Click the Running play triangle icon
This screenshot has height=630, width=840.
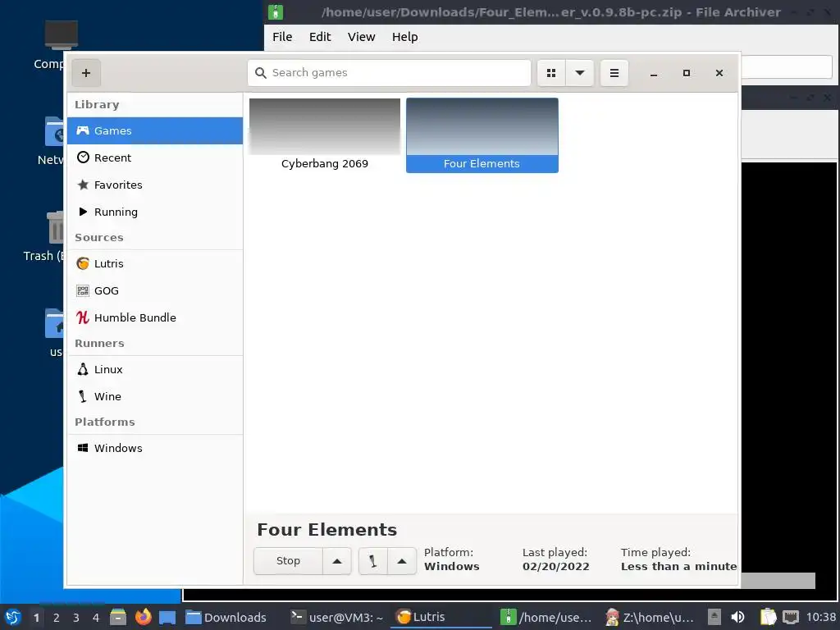tap(83, 212)
